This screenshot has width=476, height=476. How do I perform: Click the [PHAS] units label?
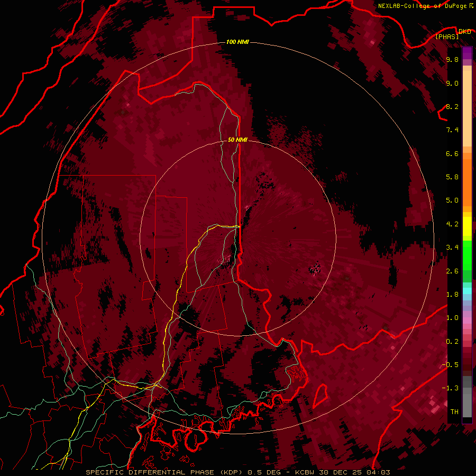coord(447,36)
